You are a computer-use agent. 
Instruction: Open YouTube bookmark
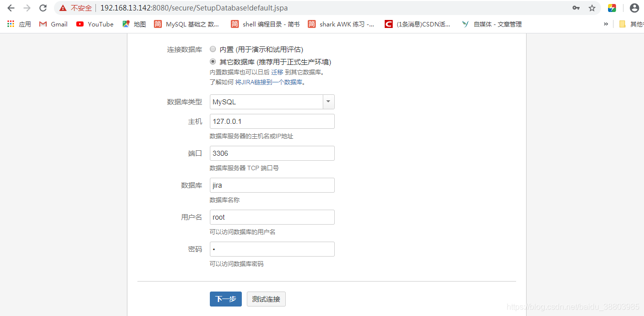(x=95, y=24)
